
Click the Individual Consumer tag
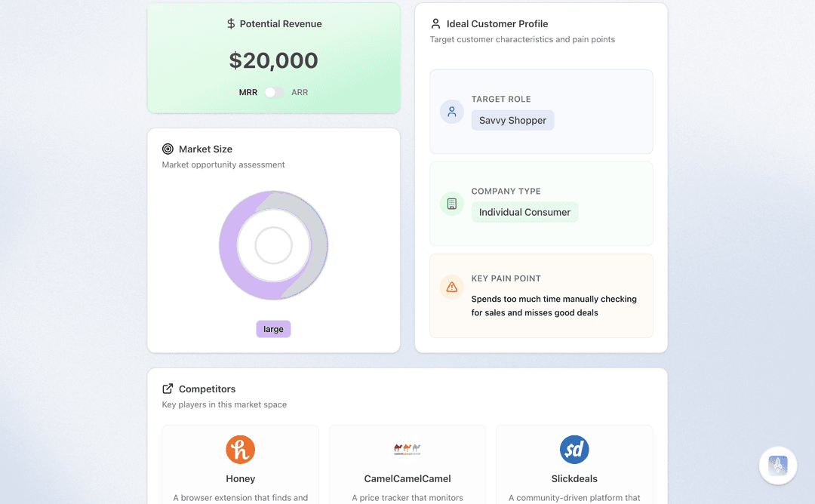click(524, 212)
